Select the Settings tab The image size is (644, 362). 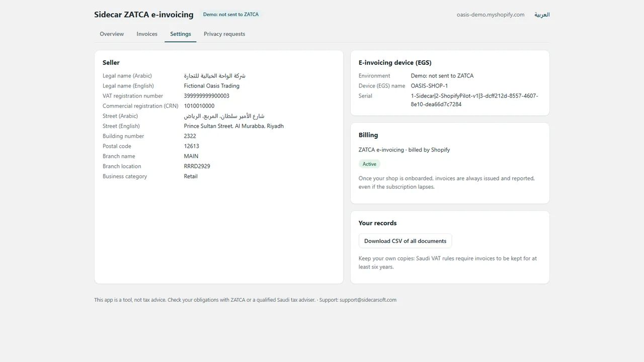coord(181,34)
